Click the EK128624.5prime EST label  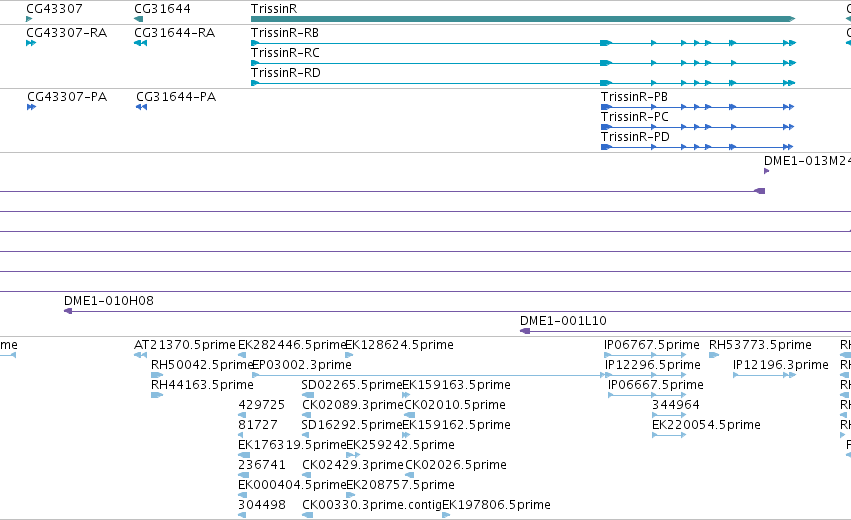pos(399,345)
